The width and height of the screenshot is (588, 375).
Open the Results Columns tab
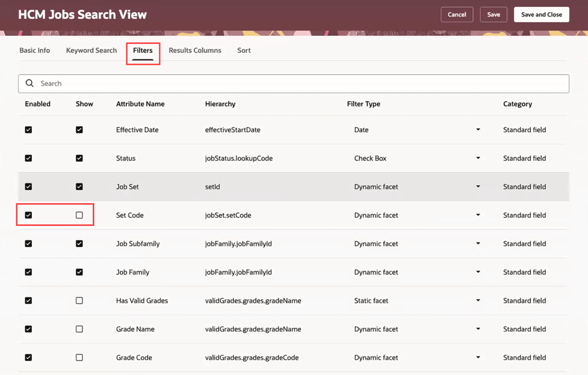[x=195, y=50]
